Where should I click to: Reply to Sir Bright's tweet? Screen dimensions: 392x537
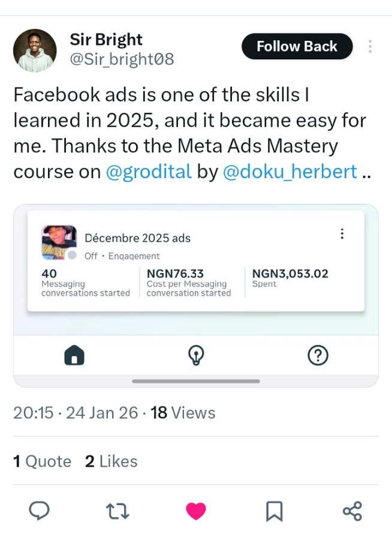39,511
